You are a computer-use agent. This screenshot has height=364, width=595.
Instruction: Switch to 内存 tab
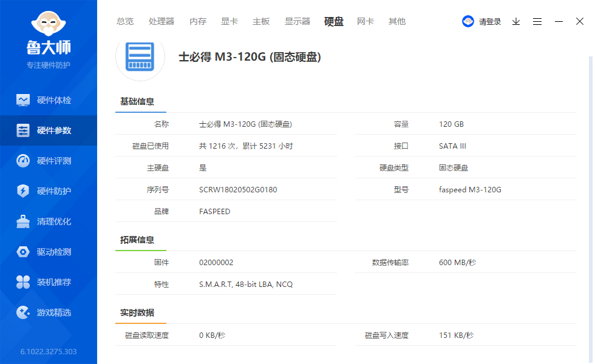click(x=198, y=22)
